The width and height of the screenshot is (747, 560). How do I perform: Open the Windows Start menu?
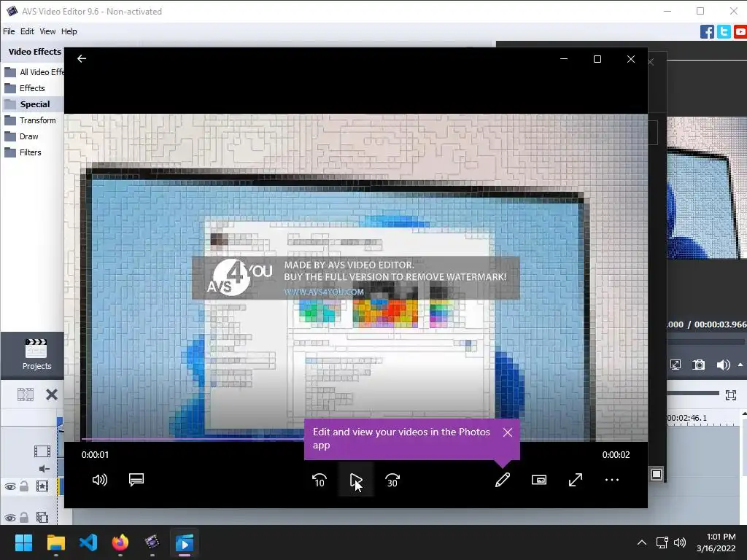tap(23, 542)
